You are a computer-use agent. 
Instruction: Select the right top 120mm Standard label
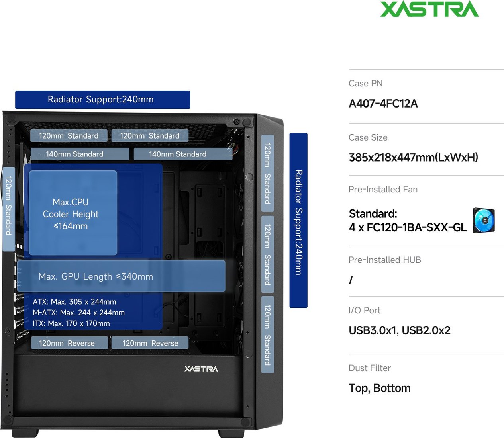(150, 136)
